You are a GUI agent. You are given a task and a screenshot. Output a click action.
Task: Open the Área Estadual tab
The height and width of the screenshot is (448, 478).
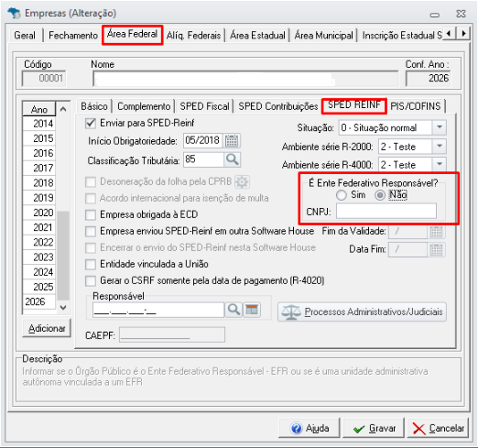(x=257, y=36)
